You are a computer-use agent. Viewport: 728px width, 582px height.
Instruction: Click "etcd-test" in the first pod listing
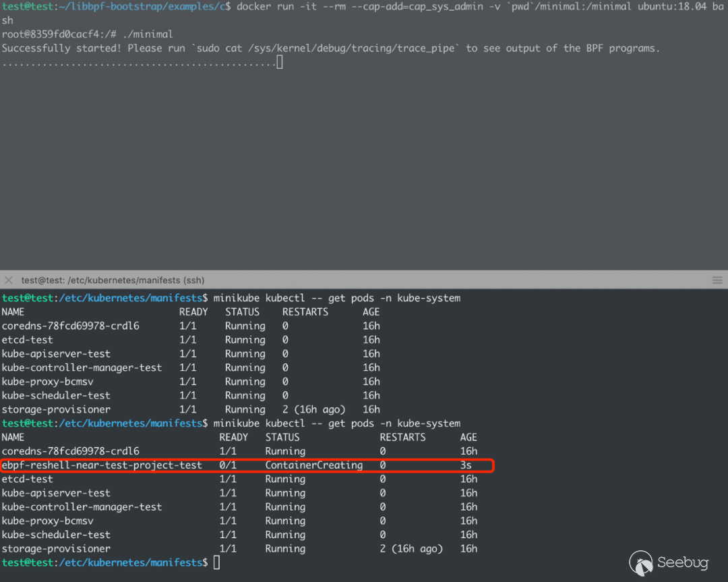pyautogui.click(x=28, y=340)
